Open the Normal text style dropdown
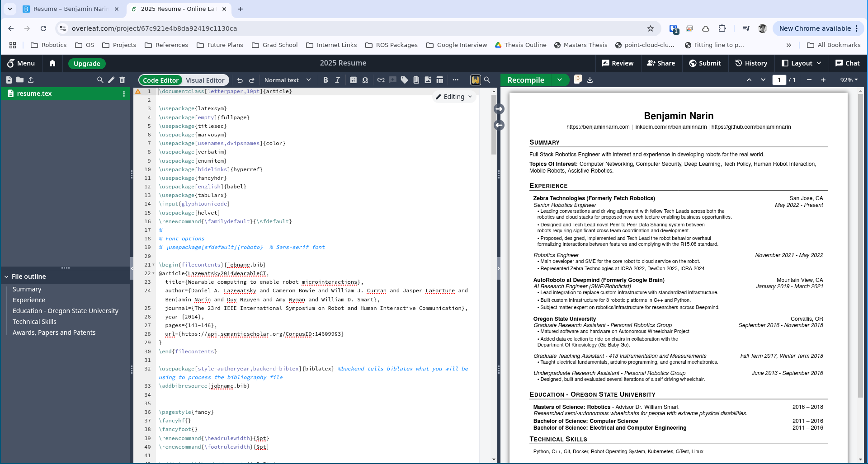The width and height of the screenshot is (868, 464). point(288,80)
